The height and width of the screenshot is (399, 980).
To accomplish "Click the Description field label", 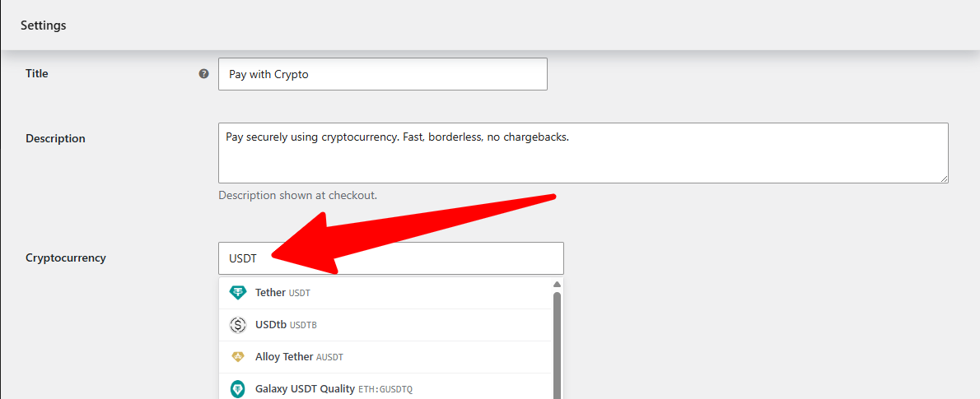I will click(56, 138).
